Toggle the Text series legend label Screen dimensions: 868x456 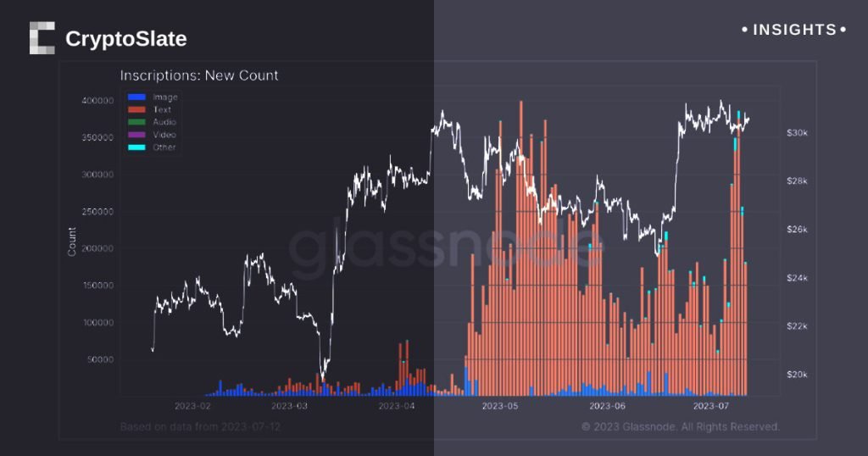[x=162, y=109]
